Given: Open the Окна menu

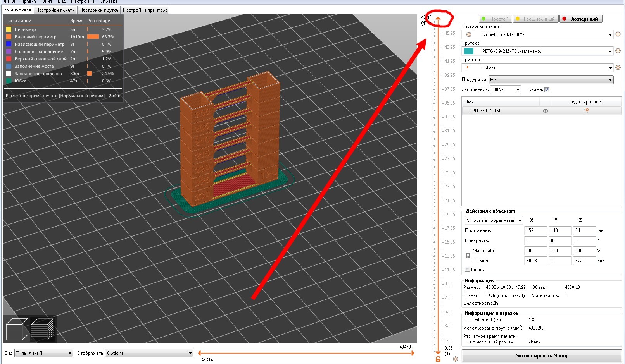Looking at the screenshot, I should pyautogui.click(x=47, y=2).
